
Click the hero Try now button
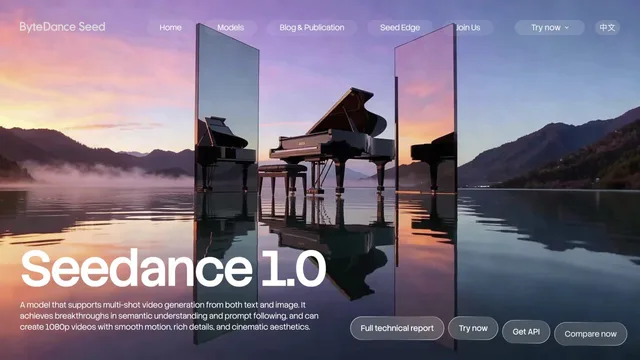[x=473, y=328]
